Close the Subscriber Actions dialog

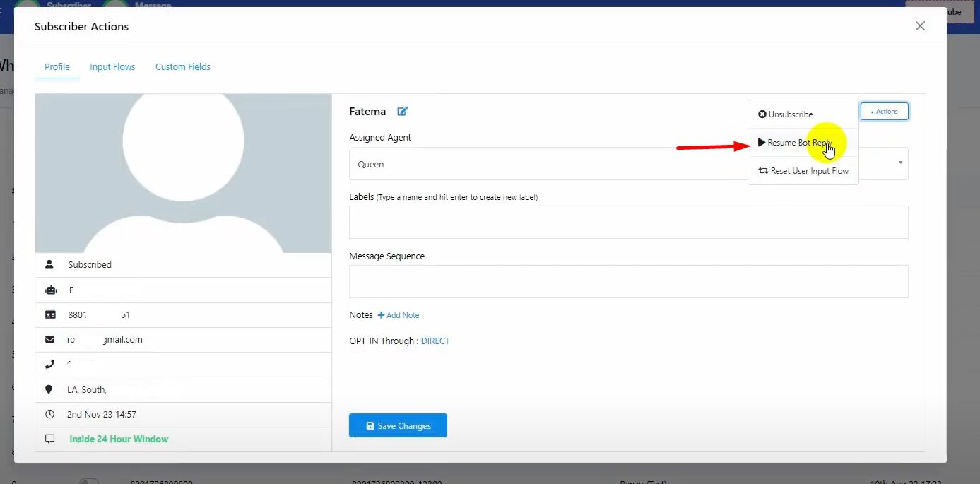920,26
